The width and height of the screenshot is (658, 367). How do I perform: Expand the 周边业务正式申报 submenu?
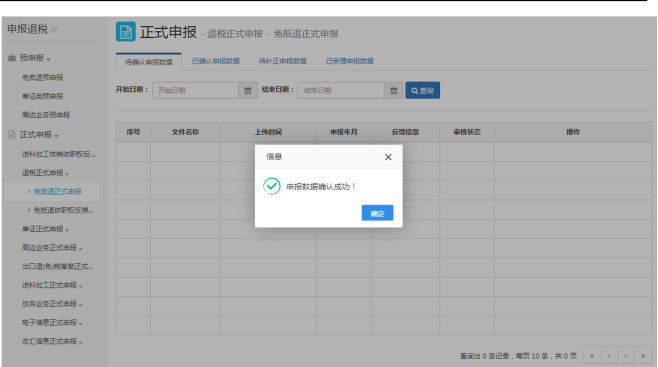point(52,248)
